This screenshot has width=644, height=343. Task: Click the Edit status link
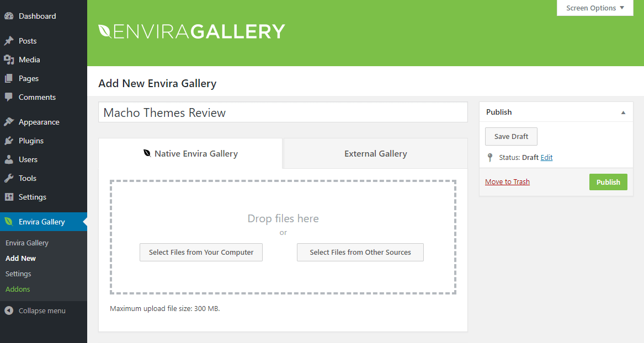pyautogui.click(x=547, y=158)
